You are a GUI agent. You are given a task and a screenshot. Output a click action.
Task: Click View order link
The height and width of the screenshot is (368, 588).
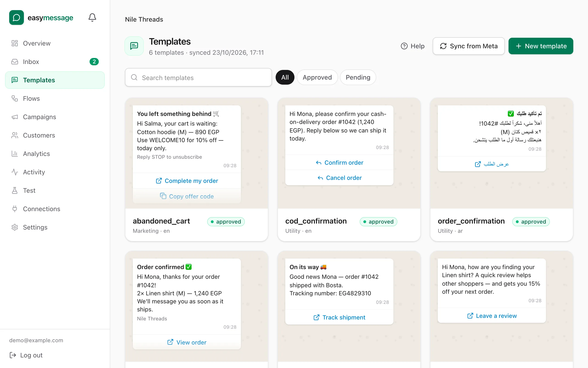coord(187,342)
